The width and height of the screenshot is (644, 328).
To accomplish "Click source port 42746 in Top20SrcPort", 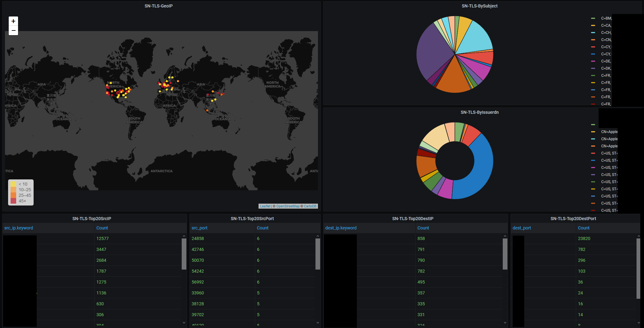I will click(198, 249).
